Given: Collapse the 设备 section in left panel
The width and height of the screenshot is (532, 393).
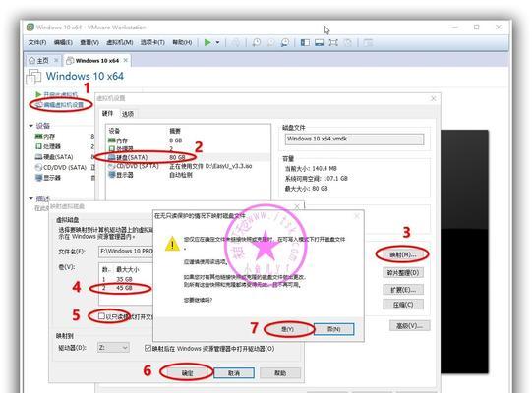Looking at the screenshot, I should [30, 126].
